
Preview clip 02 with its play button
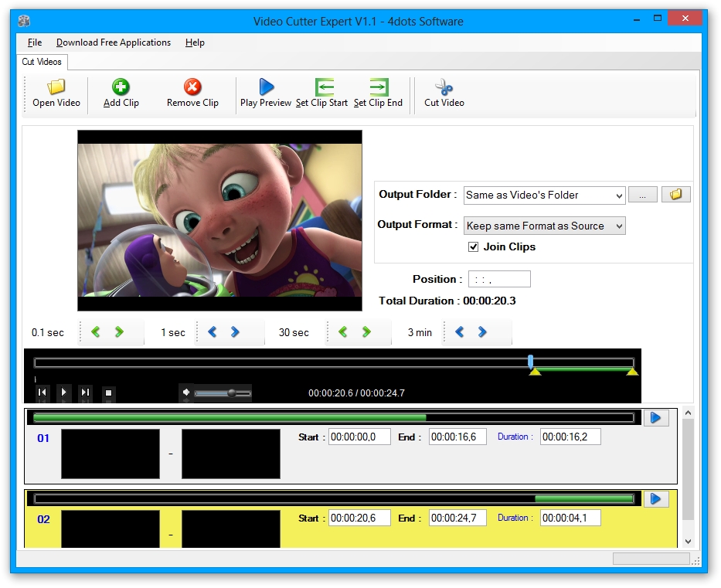click(x=655, y=499)
